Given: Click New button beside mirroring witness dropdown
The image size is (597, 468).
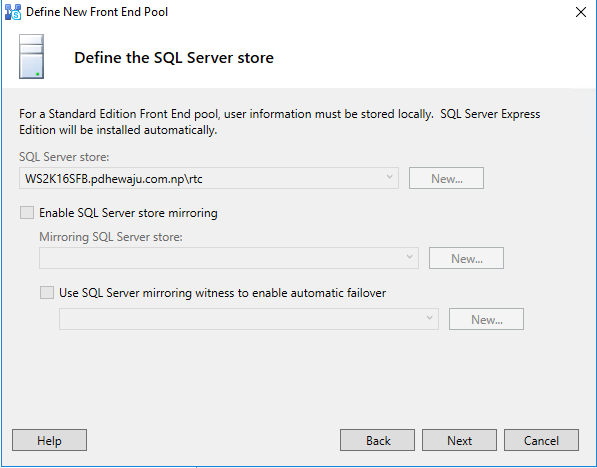Looking at the screenshot, I should [x=486, y=319].
